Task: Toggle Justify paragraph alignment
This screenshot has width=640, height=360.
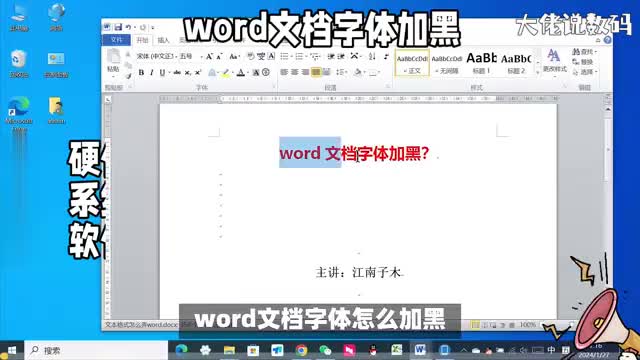Action: (x=316, y=72)
